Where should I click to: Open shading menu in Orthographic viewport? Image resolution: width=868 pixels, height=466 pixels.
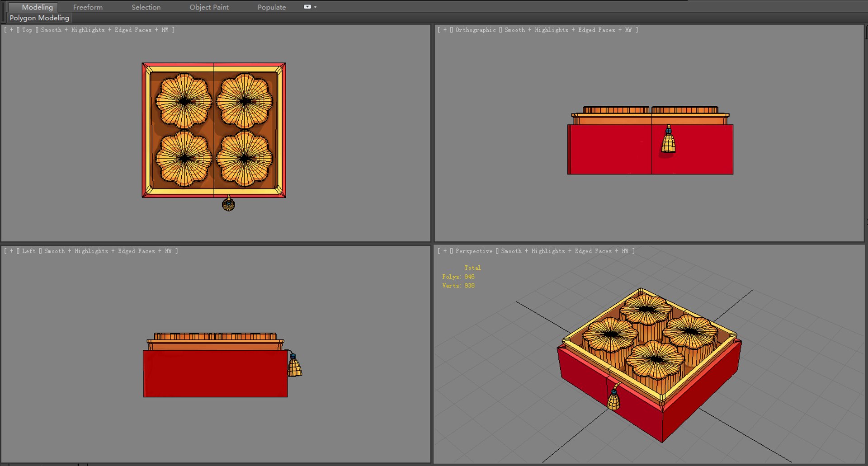(x=568, y=30)
